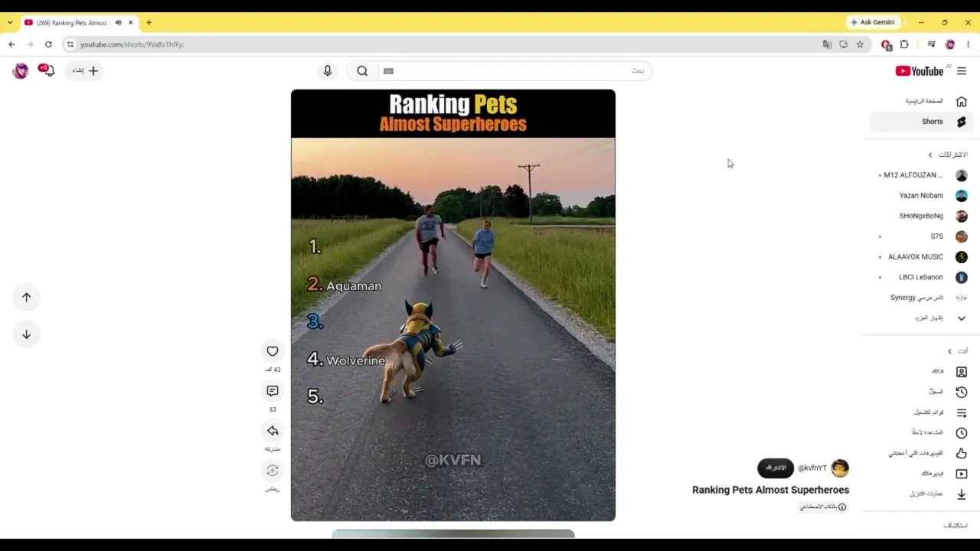980x551 pixels.
Task: Go to the next short with down arrow
Action: pos(26,334)
